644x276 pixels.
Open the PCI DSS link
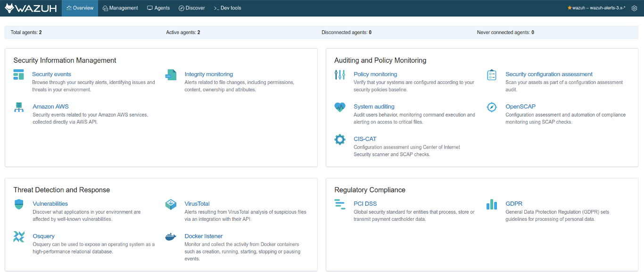pos(365,204)
